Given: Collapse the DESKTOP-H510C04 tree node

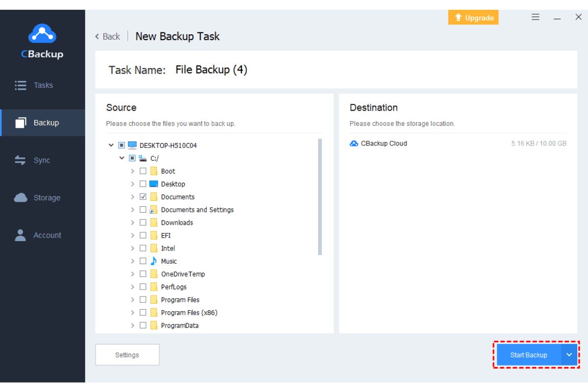Looking at the screenshot, I should (x=111, y=146).
